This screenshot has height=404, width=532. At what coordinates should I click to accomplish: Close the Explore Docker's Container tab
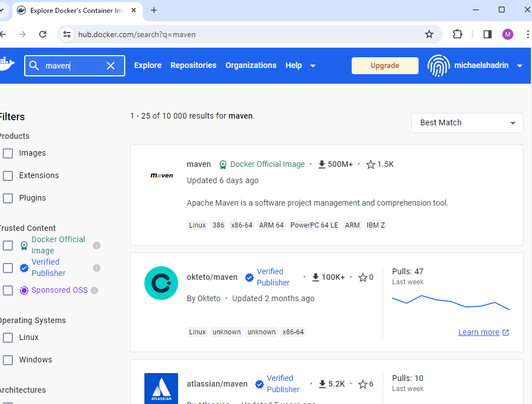(134, 10)
